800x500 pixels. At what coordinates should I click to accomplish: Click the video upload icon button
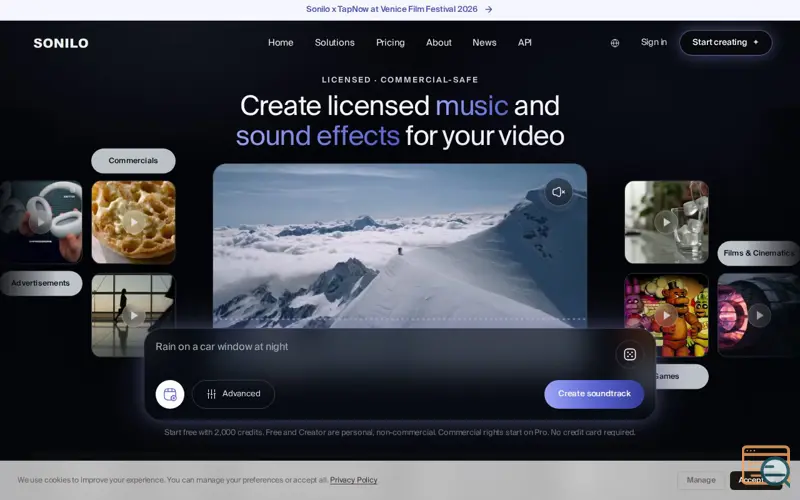(x=170, y=394)
